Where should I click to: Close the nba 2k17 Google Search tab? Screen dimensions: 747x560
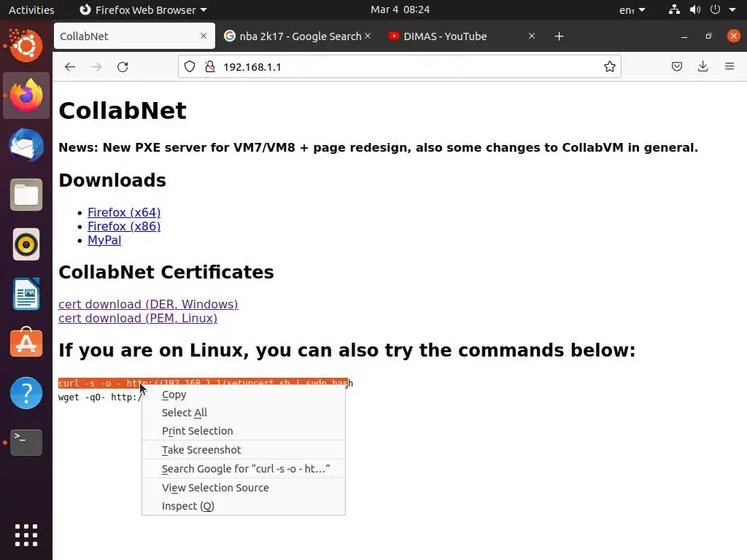point(368,36)
